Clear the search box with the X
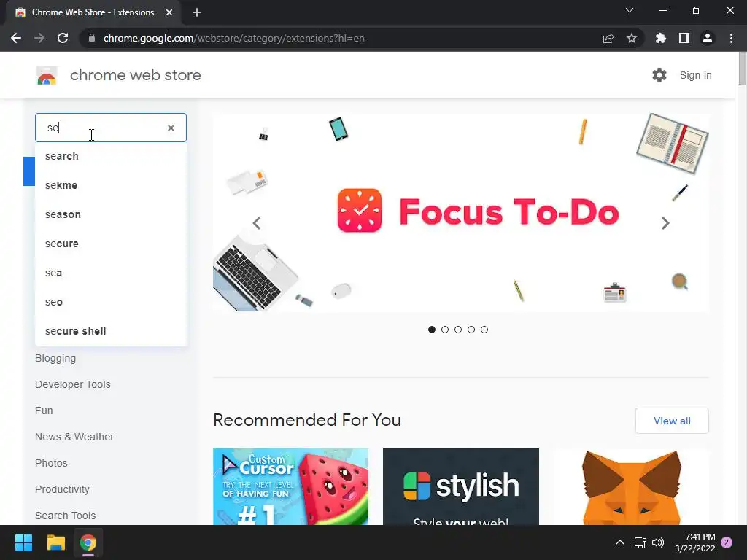This screenshot has height=560, width=747. [x=171, y=128]
